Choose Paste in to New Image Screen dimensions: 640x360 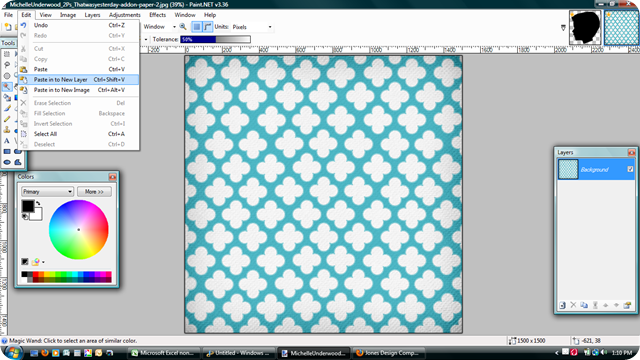pyautogui.click(x=79, y=90)
